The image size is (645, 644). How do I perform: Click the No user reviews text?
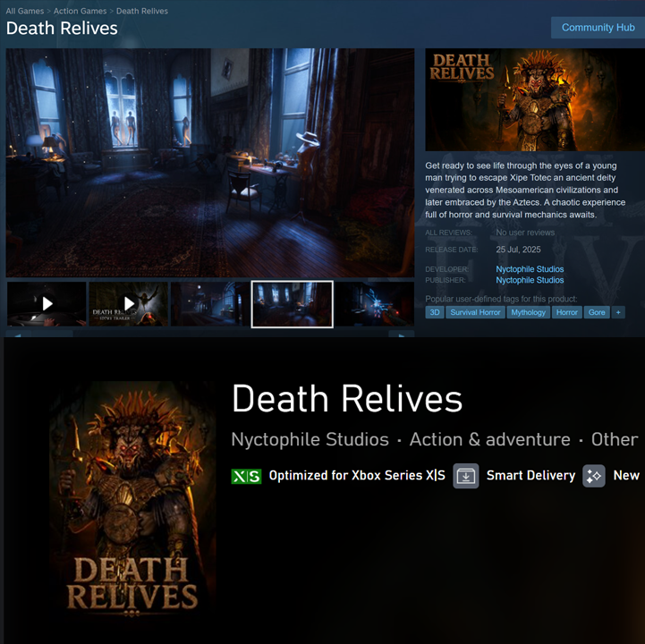pos(525,233)
